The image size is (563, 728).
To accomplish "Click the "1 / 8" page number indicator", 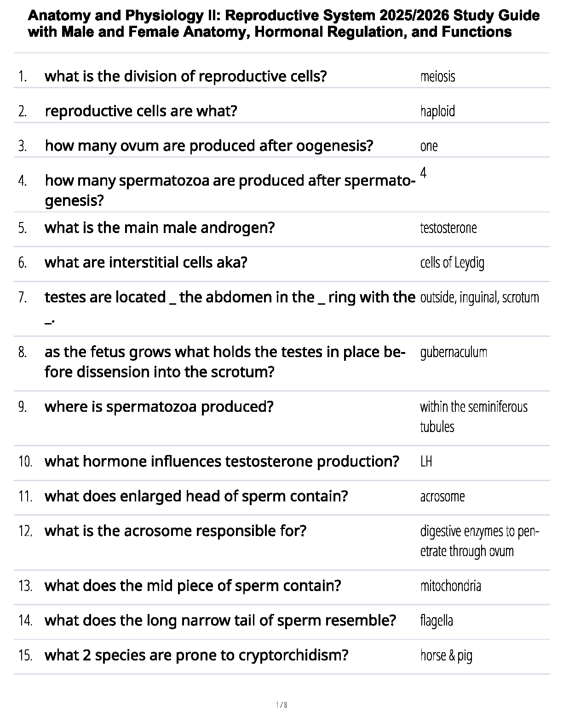I will coord(281,705).
